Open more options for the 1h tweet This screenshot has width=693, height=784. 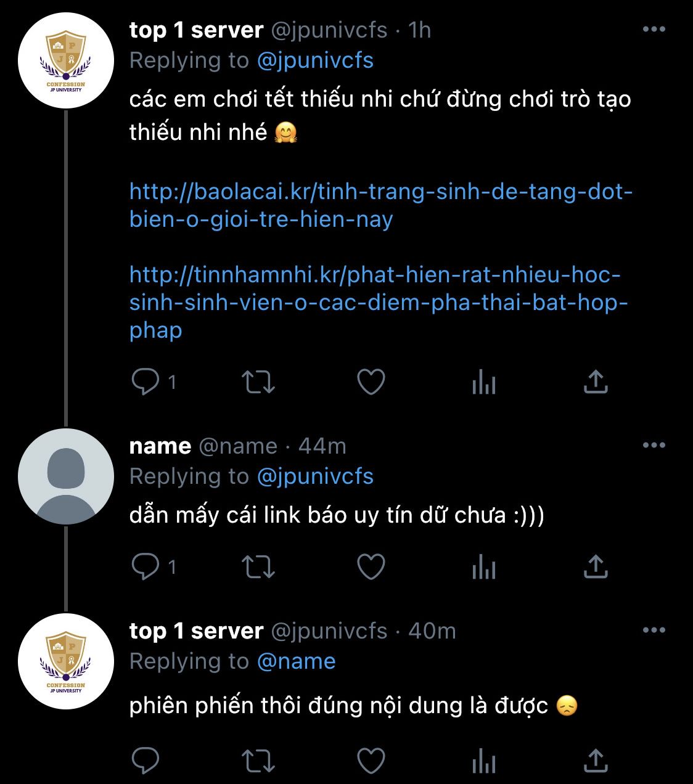tap(654, 29)
